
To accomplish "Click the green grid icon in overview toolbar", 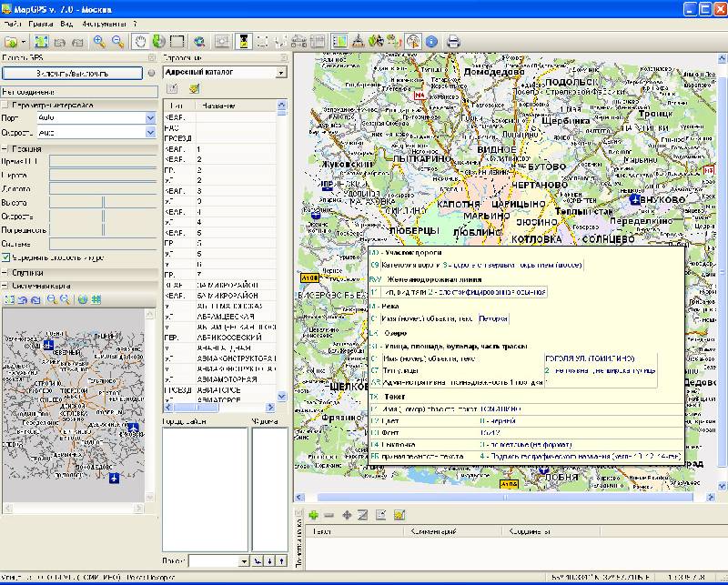I will pos(96,298).
